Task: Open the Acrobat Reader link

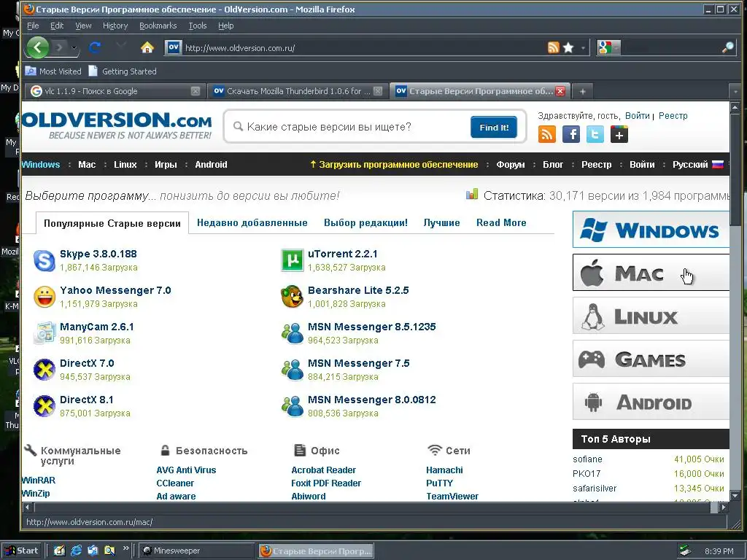Action: click(323, 470)
